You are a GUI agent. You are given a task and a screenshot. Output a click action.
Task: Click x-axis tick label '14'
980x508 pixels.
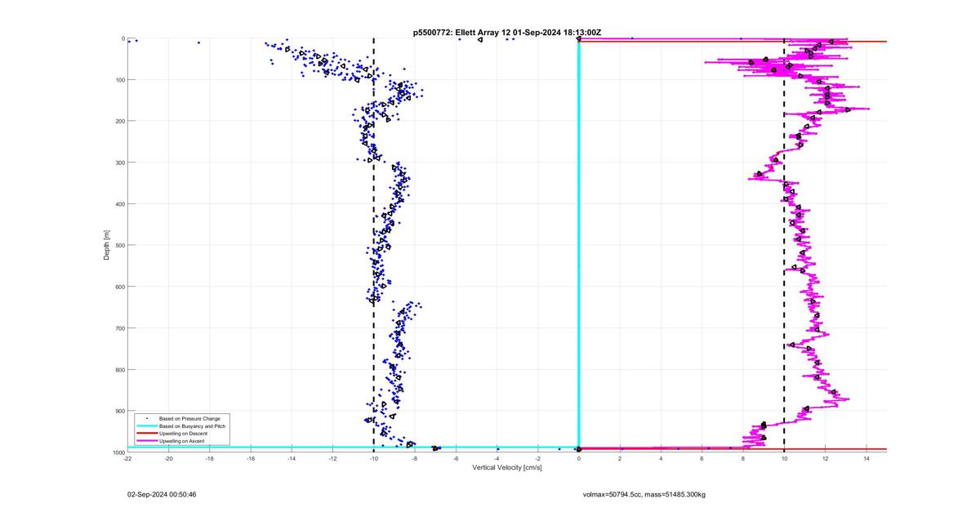click(x=866, y=458)
